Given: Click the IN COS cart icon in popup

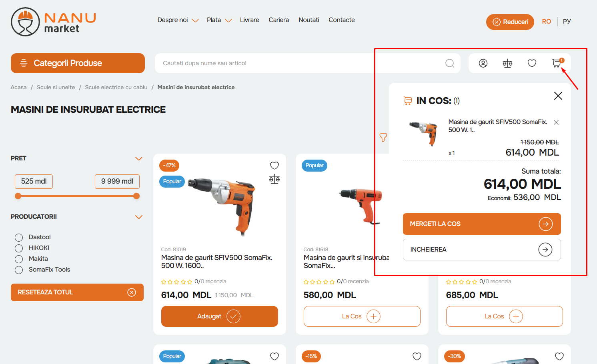Looking at the screenshot, I should pyautogui.click(x=408, y=101).
